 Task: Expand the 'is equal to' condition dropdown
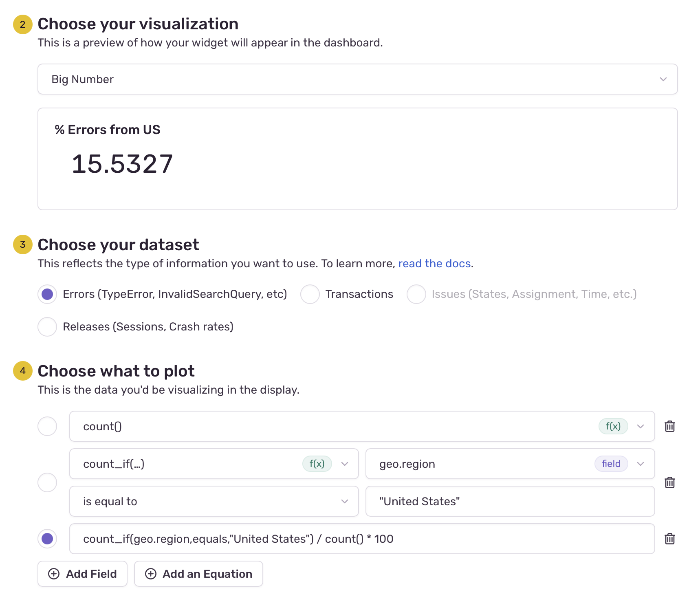click(344, 501)
